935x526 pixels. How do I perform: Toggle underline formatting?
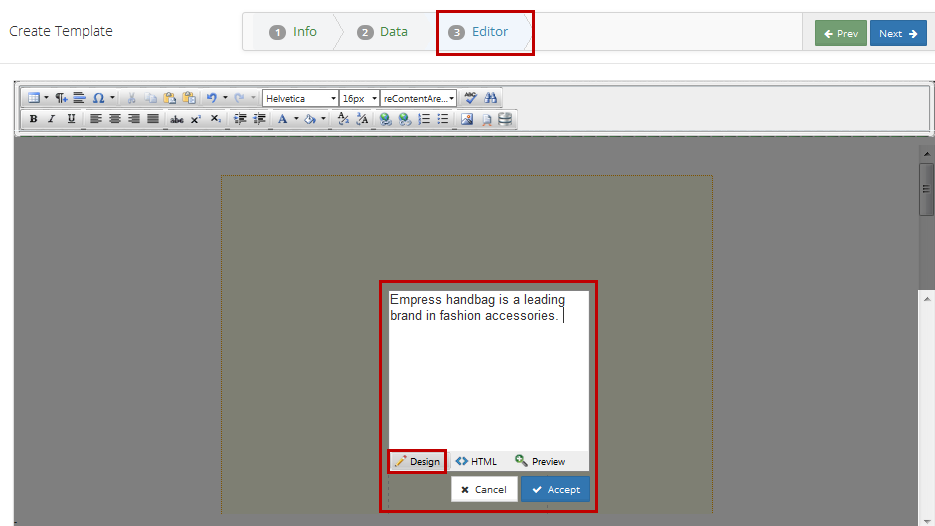click(71, 119)
